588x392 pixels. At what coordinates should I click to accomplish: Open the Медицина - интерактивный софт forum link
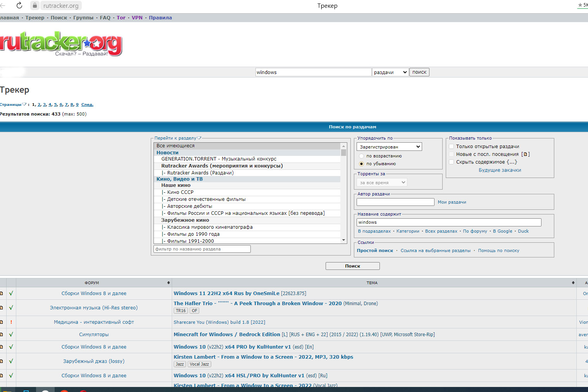[94, 322]
